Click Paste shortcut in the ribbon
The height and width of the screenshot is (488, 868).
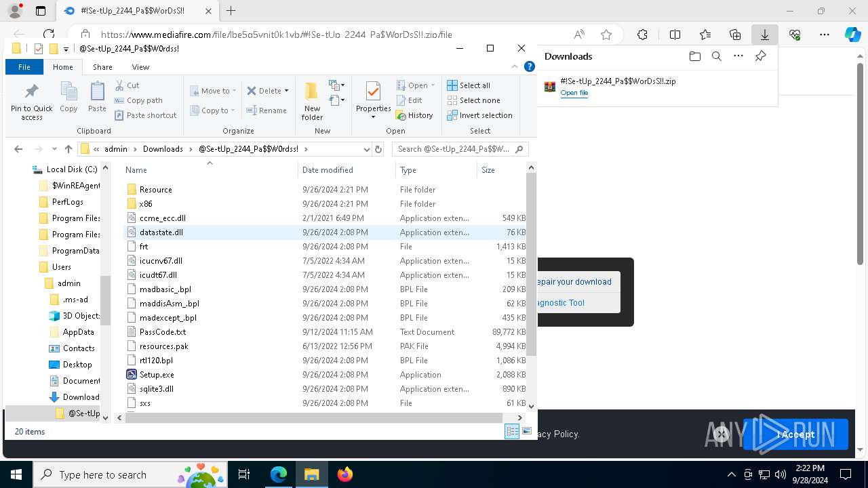[145, 115]
